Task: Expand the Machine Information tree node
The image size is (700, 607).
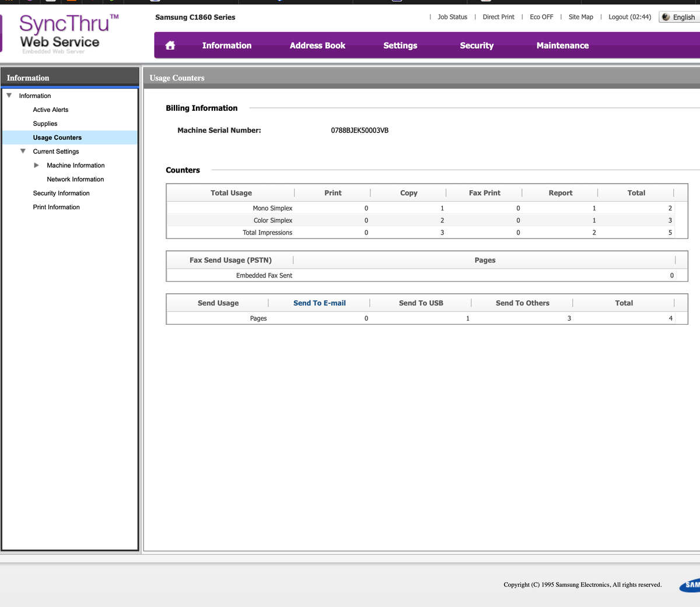Action: click(37, 166)
